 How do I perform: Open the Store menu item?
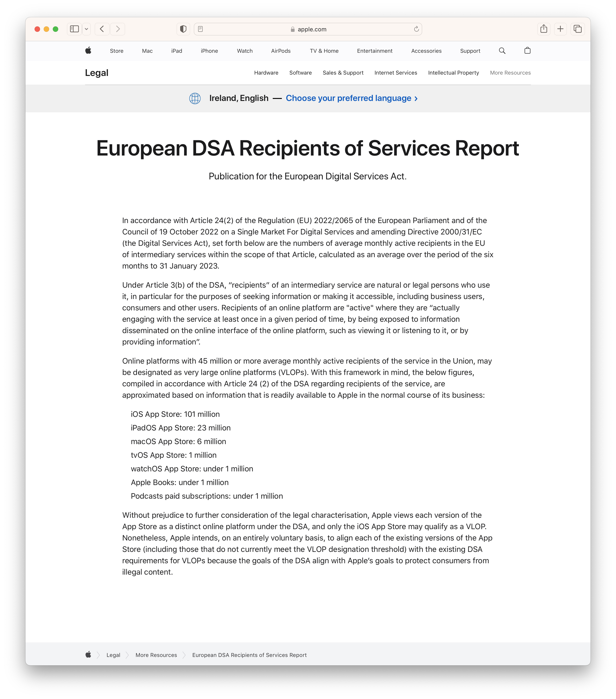click(x=117, y=51)
